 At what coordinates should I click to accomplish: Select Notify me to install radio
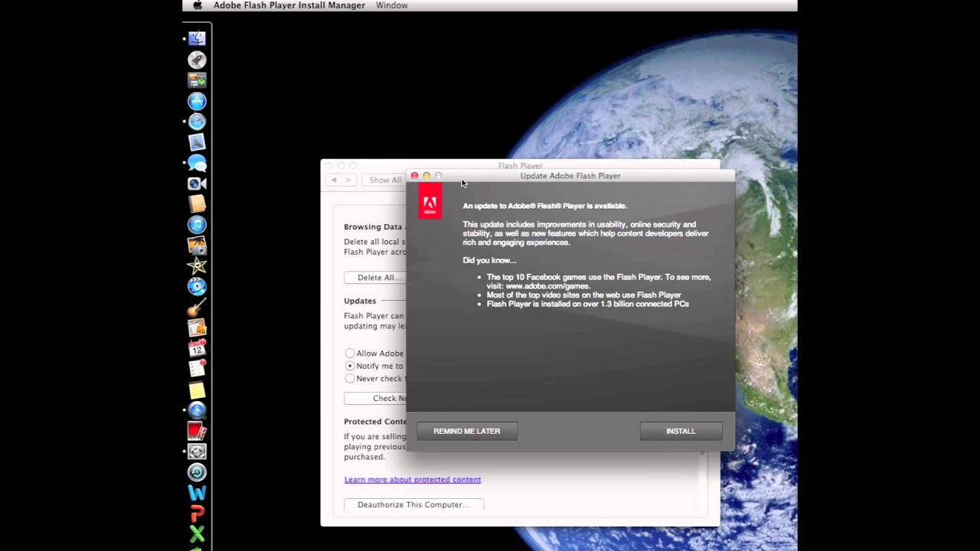pyautogui.click(x=350, y=366)
